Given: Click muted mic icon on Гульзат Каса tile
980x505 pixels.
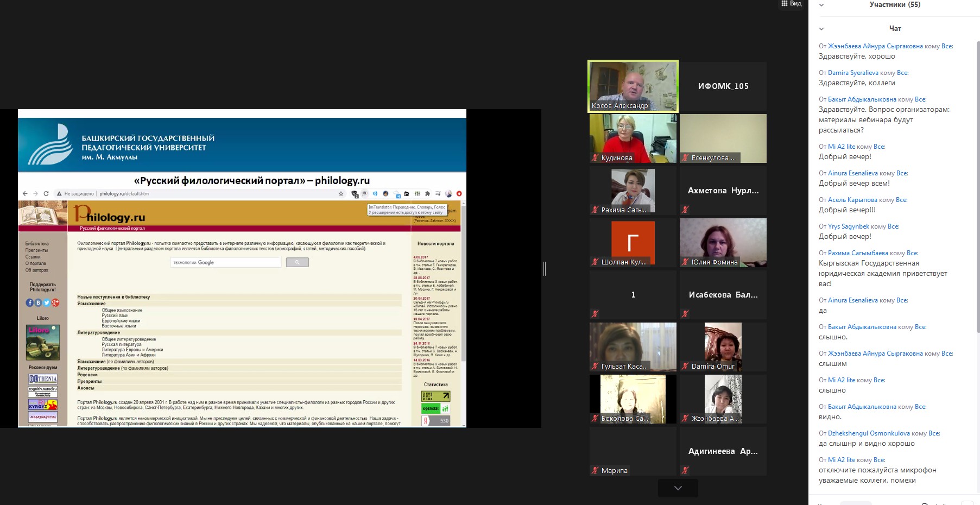Looking at the screenshot, I should [596, 367].
